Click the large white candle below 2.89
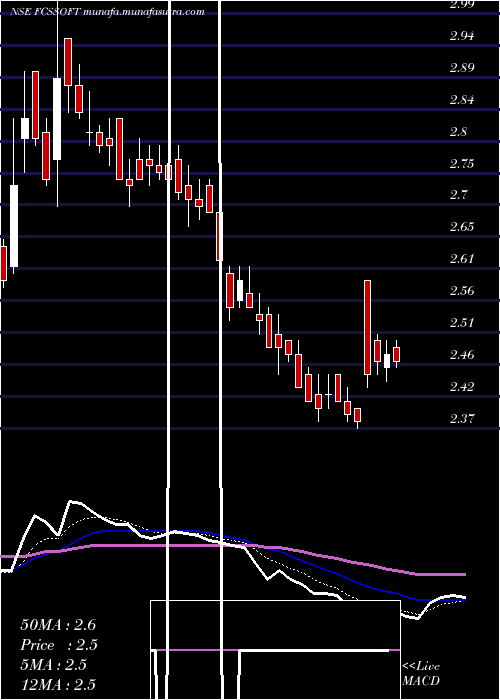 point(57,119)
